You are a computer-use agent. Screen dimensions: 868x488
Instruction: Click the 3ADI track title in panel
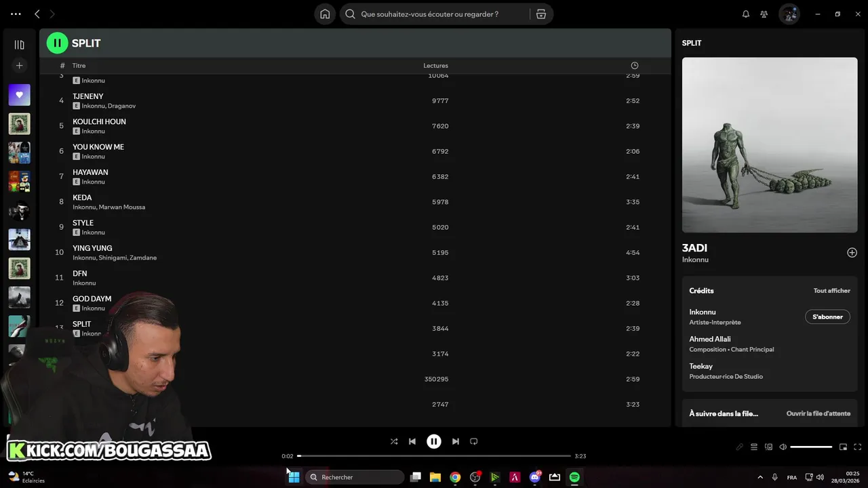[x=694, y=248]
